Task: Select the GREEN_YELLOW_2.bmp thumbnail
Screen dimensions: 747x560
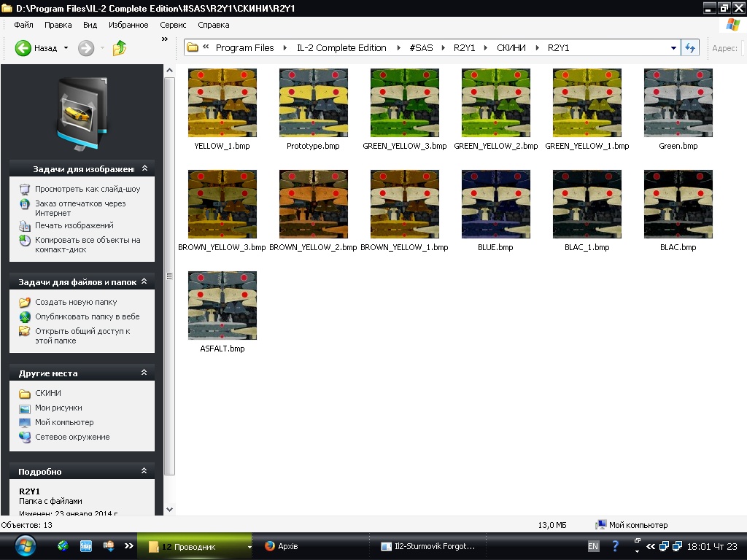Action: coord(496,102)
